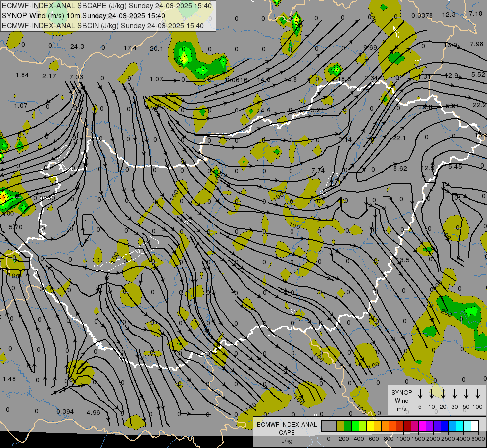Select the dark green CAPE legend swatch
487x448 pixels.
[x=348, y=426]
